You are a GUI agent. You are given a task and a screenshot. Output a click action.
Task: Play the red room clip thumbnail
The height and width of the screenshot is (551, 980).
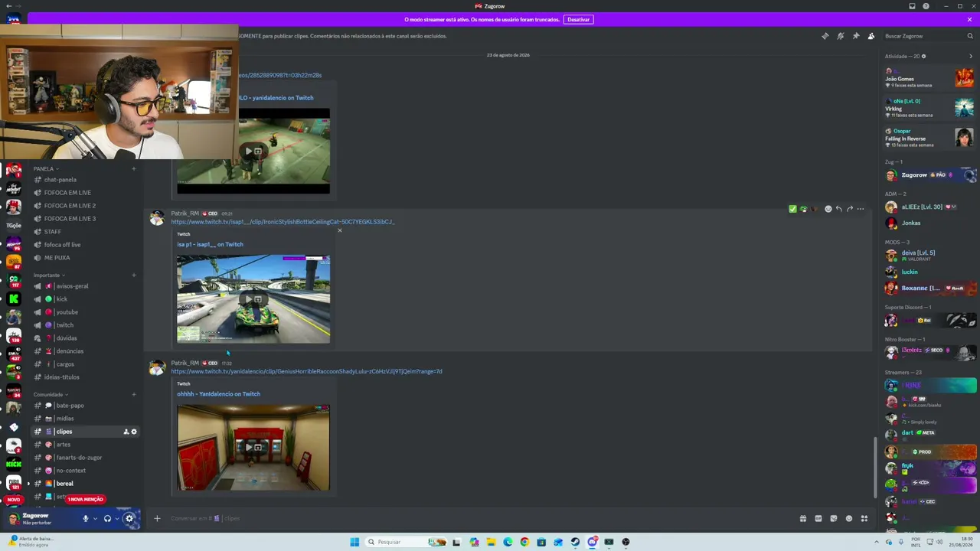pos(253,448)
